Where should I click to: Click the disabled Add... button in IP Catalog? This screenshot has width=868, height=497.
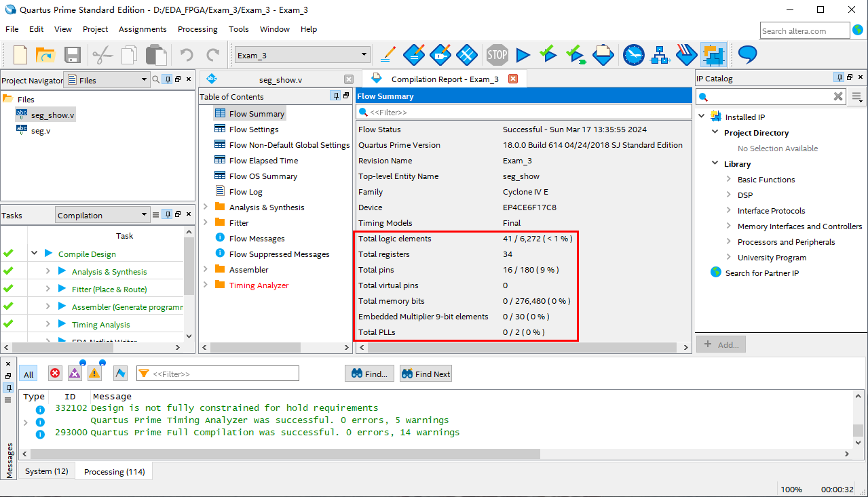pos(721,344)
